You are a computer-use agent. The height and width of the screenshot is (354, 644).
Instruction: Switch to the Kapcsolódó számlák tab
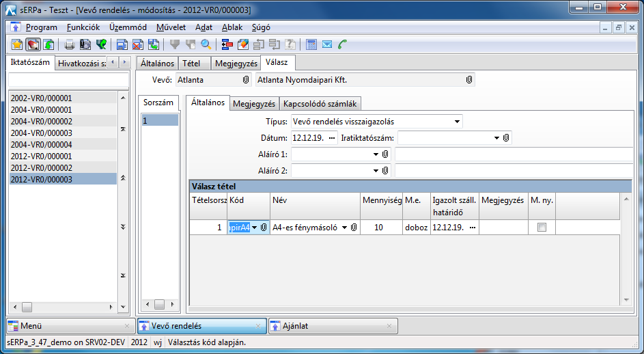click(320, 104)
